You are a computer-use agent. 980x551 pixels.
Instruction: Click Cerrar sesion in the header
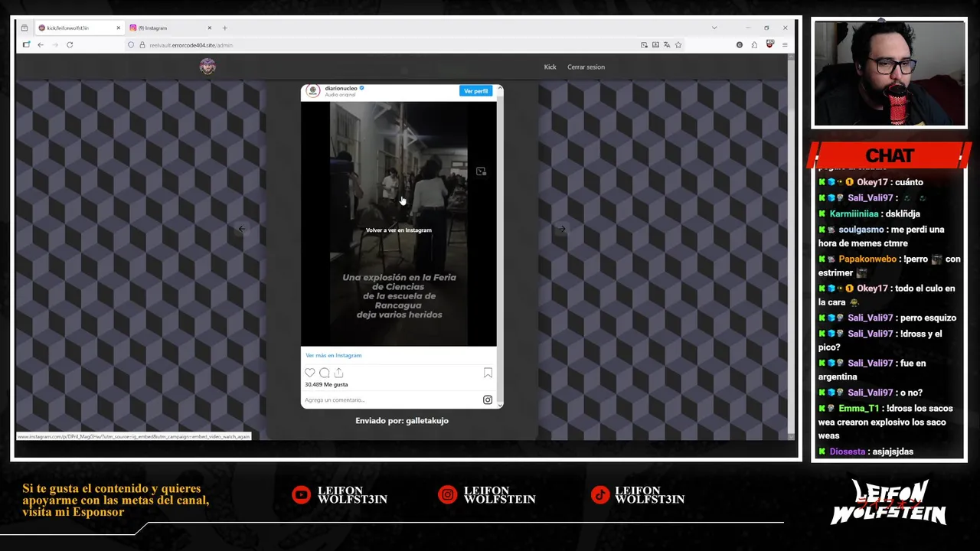(586, 67)
